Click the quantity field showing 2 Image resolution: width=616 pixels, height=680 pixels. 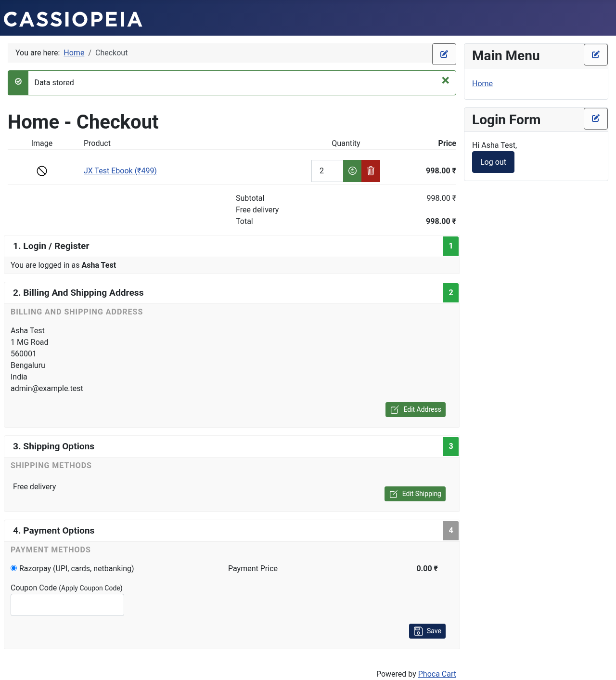(x=327, y=171)
